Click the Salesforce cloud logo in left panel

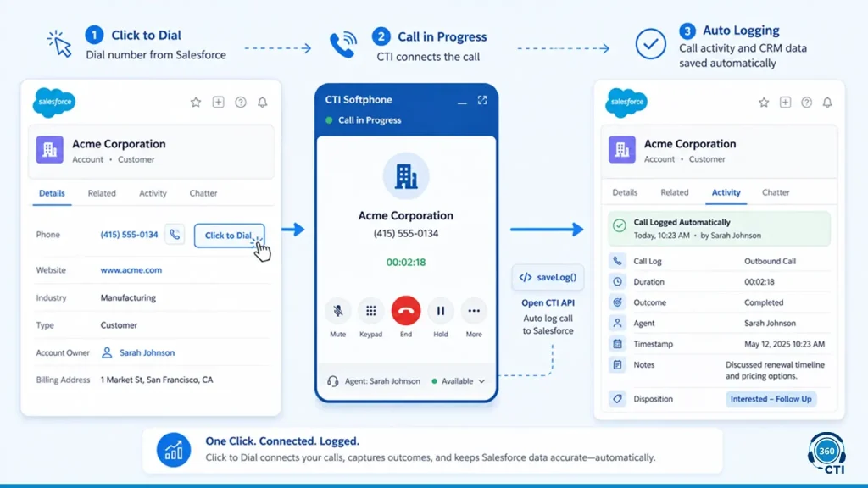click(x=54, y=102)
